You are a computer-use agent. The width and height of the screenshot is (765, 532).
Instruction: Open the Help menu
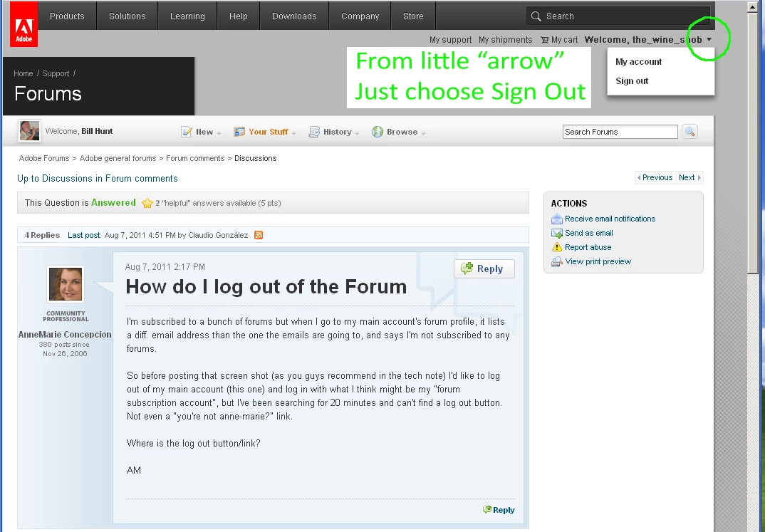click(239, 16)
